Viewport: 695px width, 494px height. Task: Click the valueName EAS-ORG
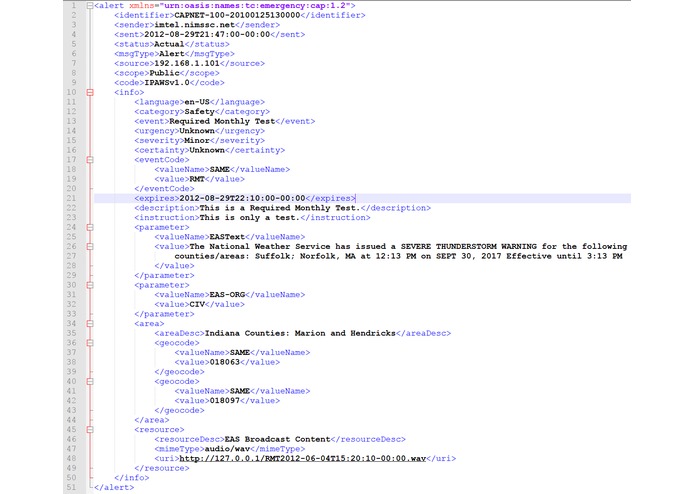227,295
